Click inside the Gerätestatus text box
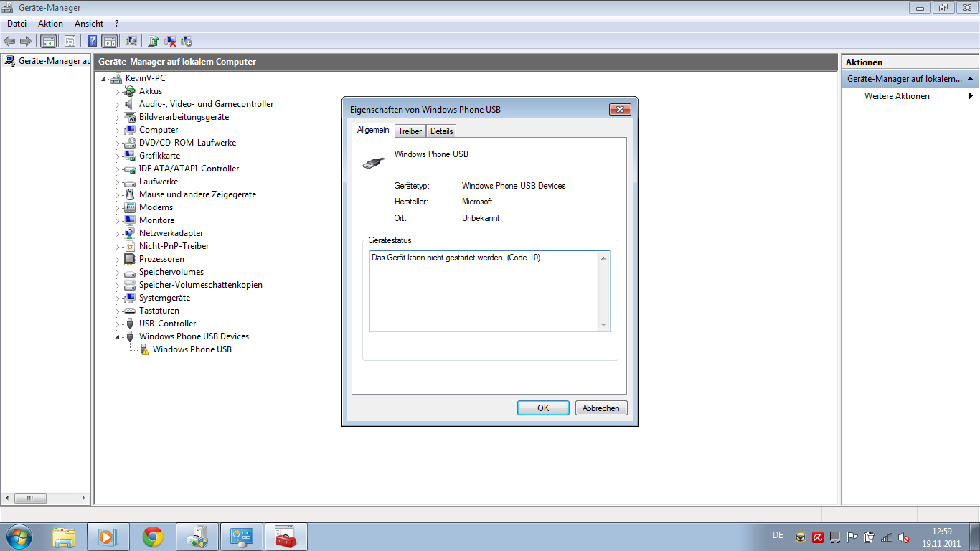Screen dimensions: 980x551 [x=484, y=291]
